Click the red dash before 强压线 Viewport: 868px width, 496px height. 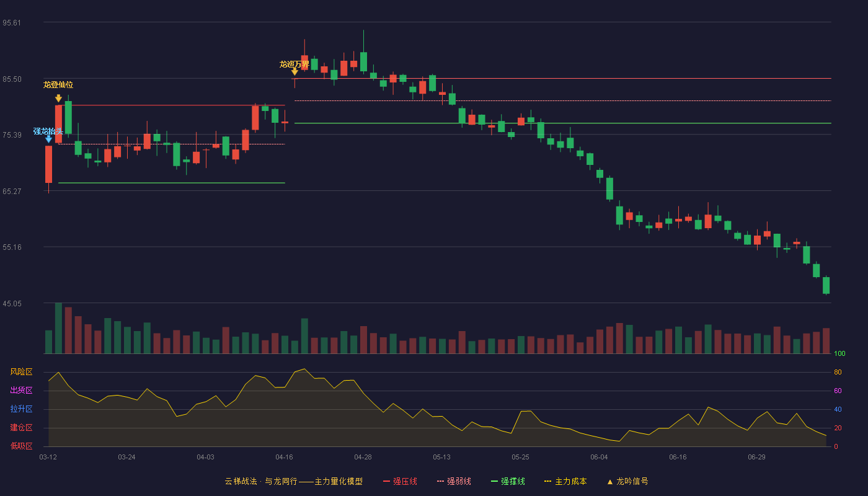click(386, 481)
